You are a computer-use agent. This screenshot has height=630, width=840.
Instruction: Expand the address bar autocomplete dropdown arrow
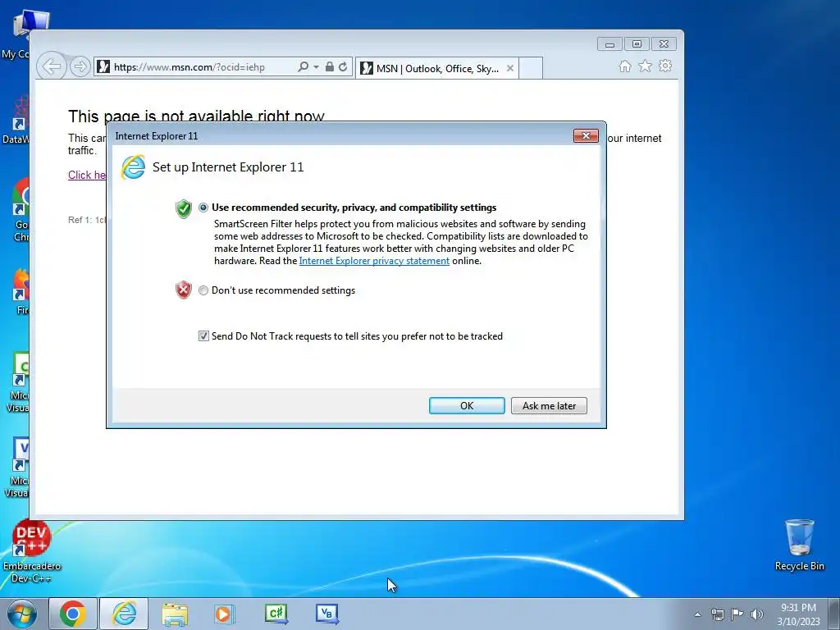point(316,67)
